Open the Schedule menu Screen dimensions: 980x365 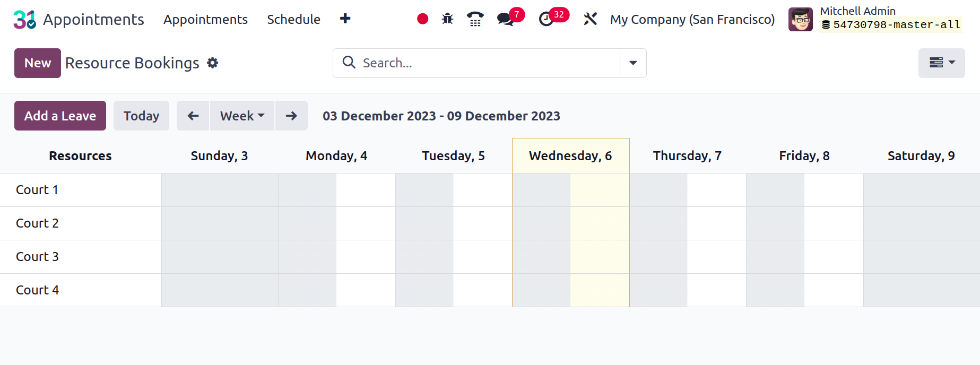click(293, 19)
